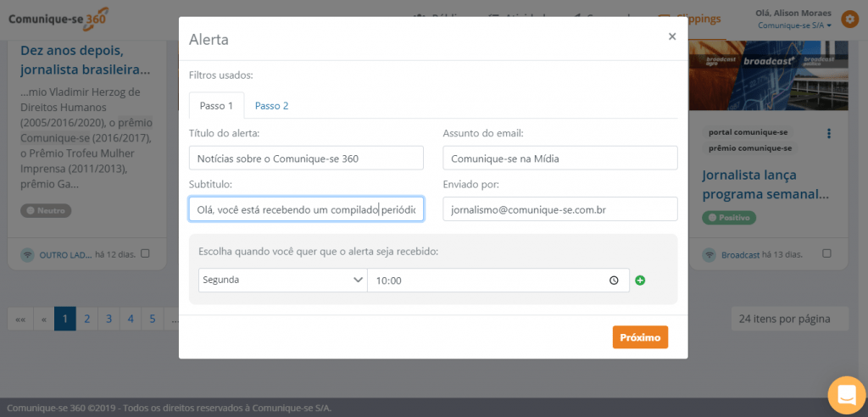Expand the Comunique-se S/A account dropdown
This screenshot has height=417, width=868.
tap(795, 25)
